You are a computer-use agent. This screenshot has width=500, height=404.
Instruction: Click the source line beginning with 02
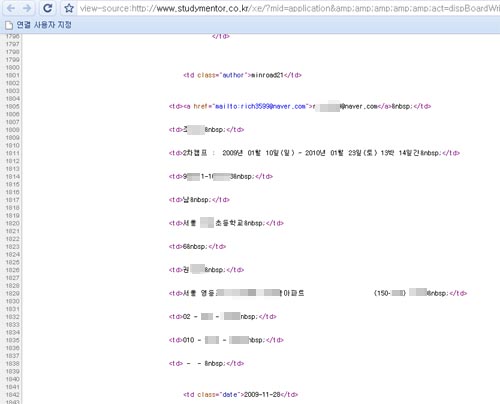223,316
